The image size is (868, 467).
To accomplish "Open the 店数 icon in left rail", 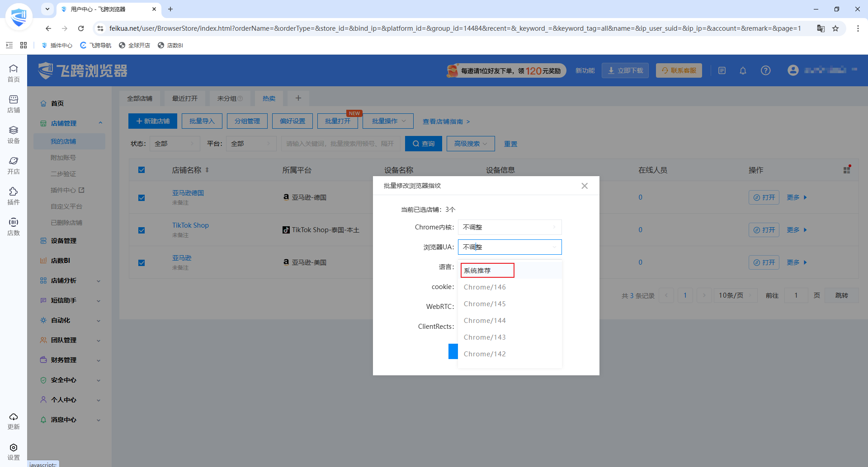I will point(14,226).
